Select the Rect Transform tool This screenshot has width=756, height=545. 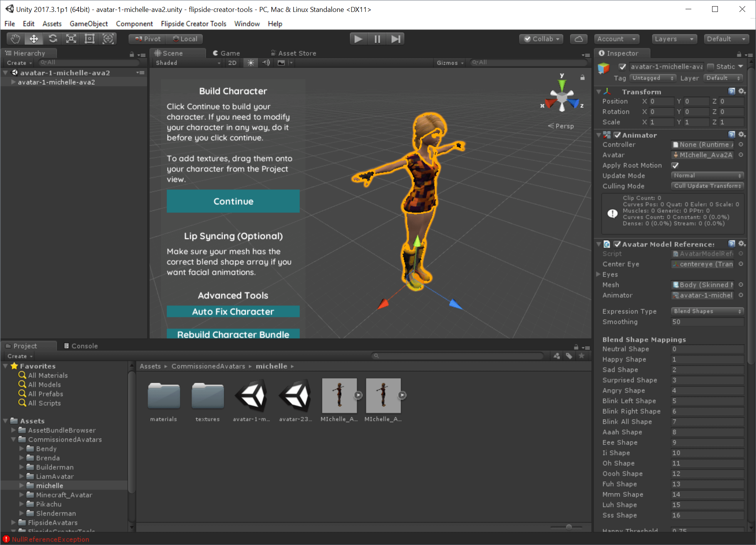tap(90, 39)
